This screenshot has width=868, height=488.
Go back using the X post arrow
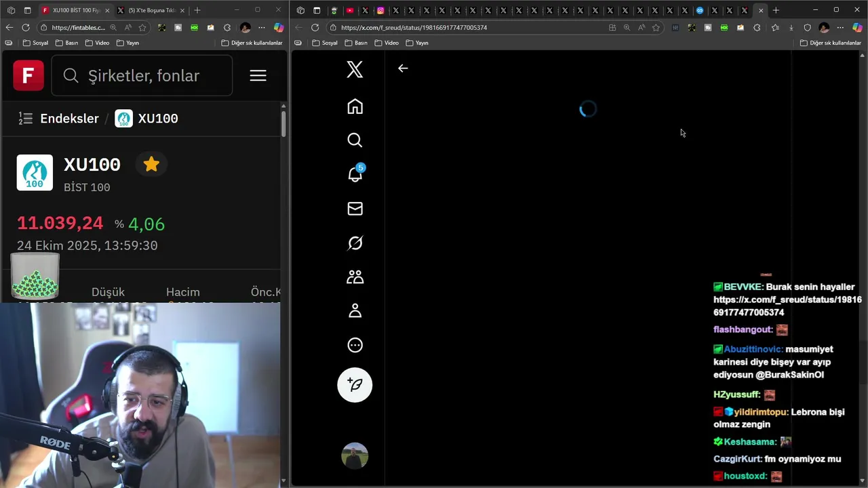pos(403,68)
